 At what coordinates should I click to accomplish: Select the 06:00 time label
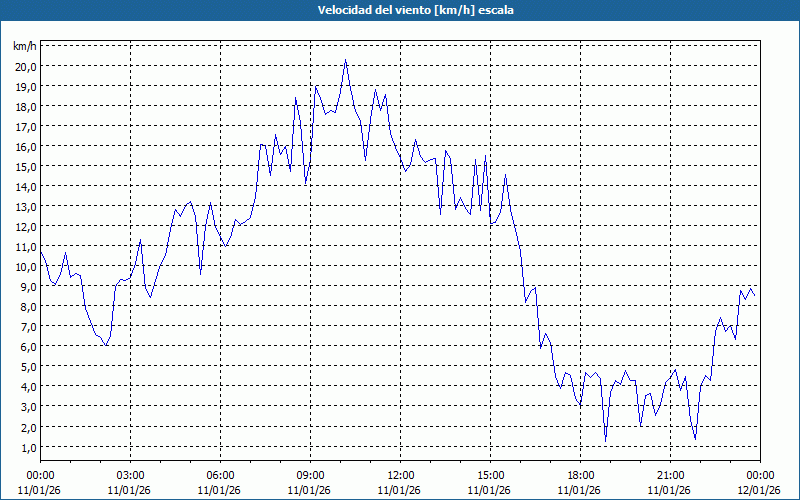(220, 475)
